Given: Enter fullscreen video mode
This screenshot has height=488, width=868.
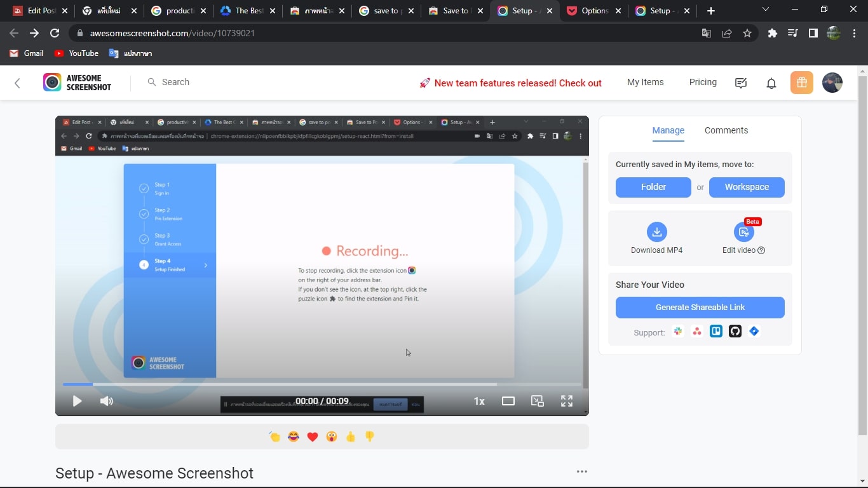Looking at the screenshot, I should coord(567,401).
